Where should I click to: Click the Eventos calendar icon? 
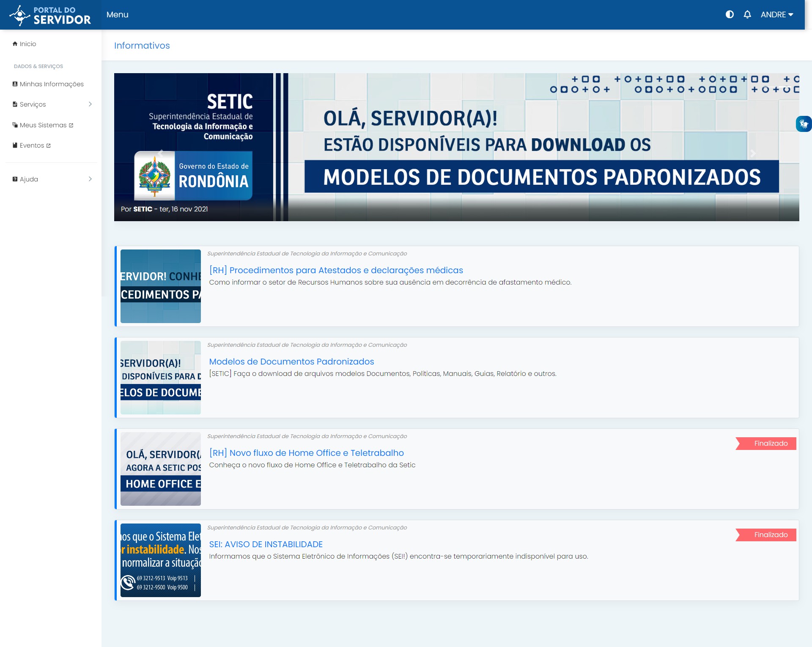click(15, 145)
